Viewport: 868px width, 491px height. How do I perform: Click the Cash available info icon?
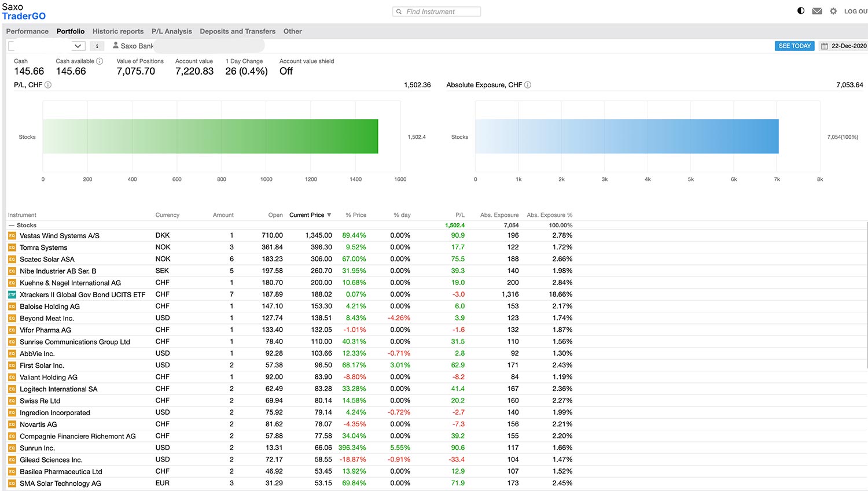tap(100, 61)
